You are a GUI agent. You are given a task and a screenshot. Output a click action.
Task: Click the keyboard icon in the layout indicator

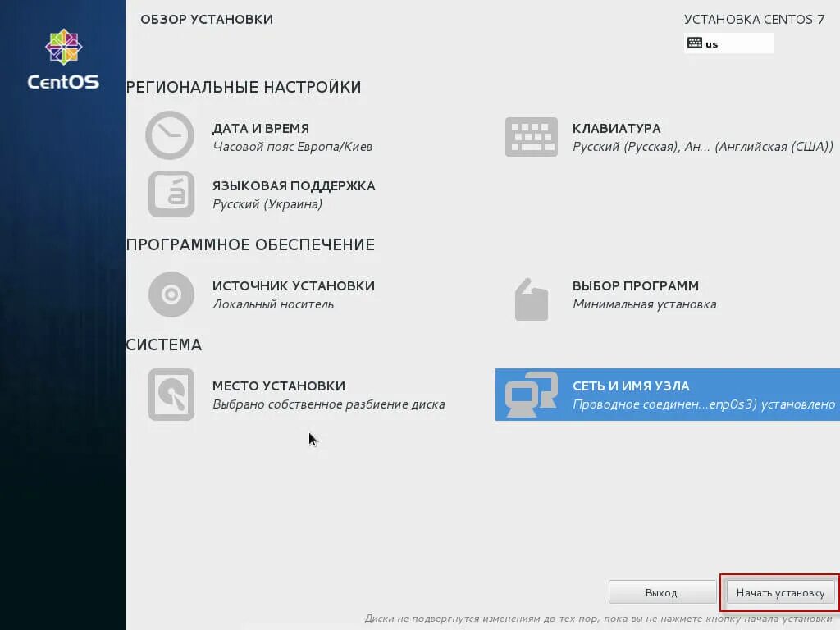[695, 43]
